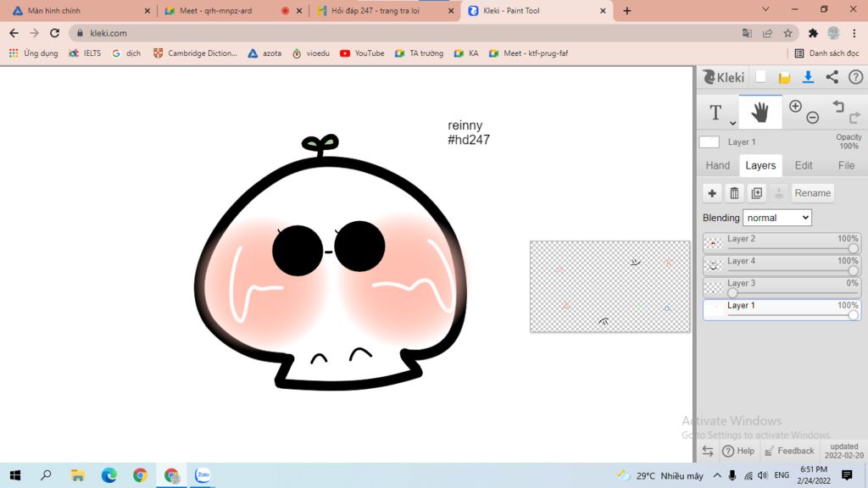Click the current layer color preview box
Screen dimensions: 868x488
(x=709, y=141)
